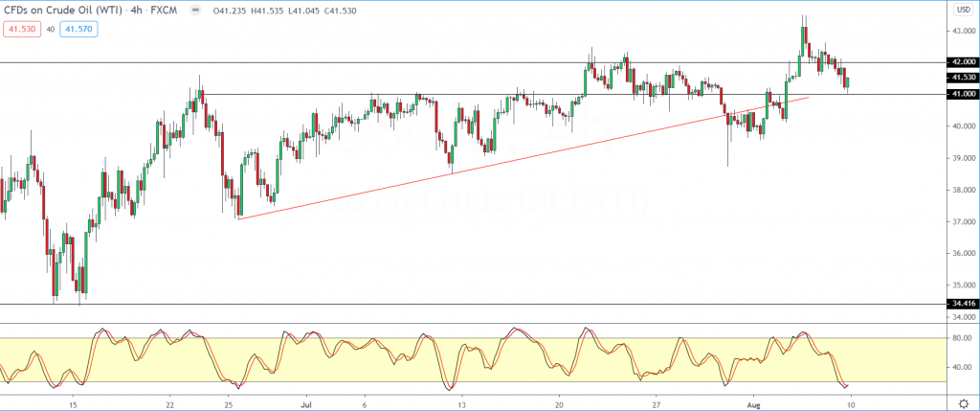Click the 6 date label on time axis
The width and height of the screenshot is (980, 411).
point(364,403)
